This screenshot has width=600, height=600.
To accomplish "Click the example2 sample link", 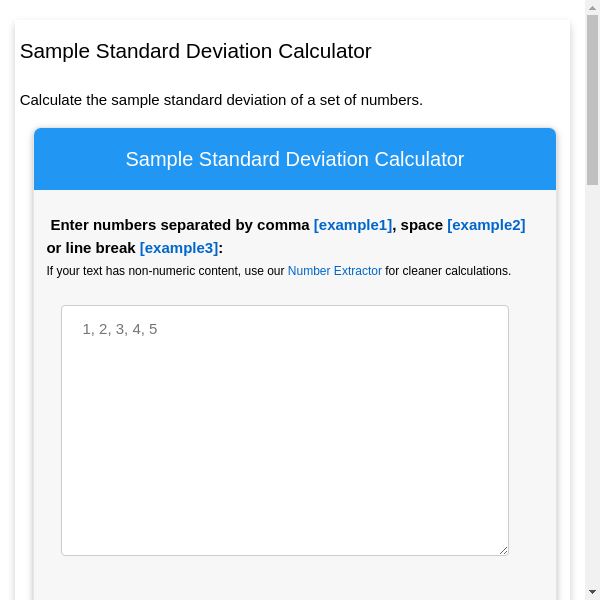I will 486,225.
